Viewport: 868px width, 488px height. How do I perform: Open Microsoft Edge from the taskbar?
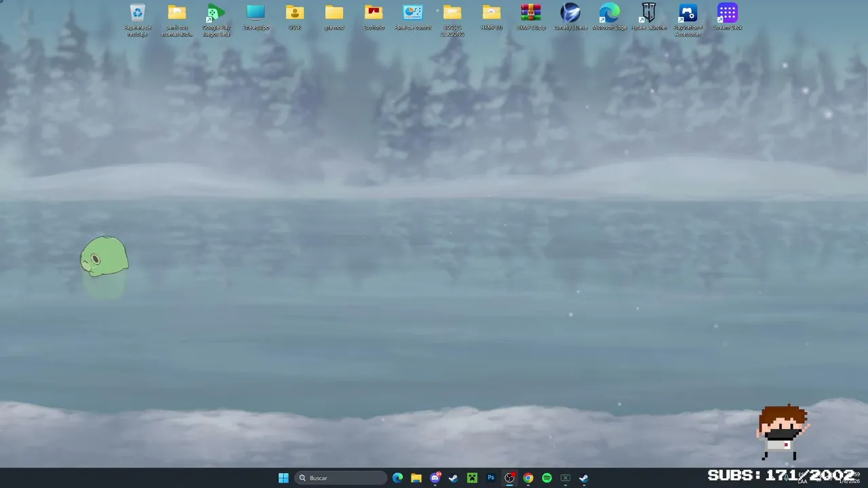pyautogui.click(x=397, y=478)
